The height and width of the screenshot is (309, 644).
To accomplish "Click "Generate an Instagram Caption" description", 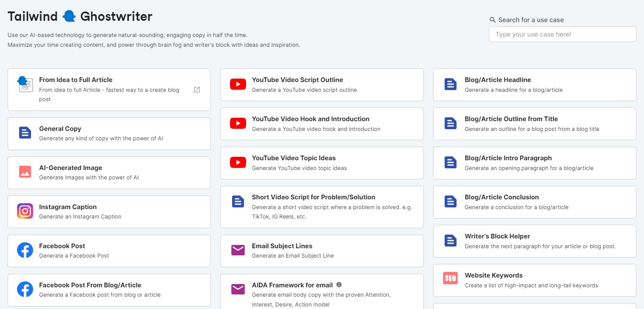I will pyautogui.click(x=80, y=217).
